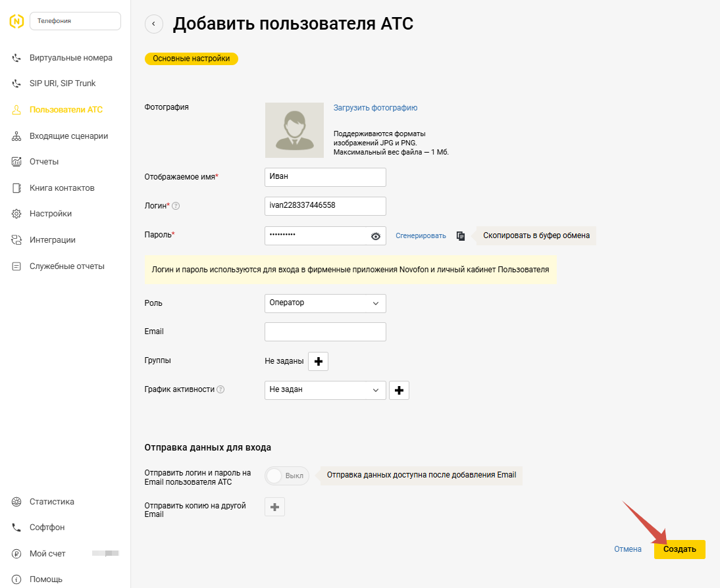Open the Роль dropdown
Viewport: 720px width, 588px height.
pos(325,303)
